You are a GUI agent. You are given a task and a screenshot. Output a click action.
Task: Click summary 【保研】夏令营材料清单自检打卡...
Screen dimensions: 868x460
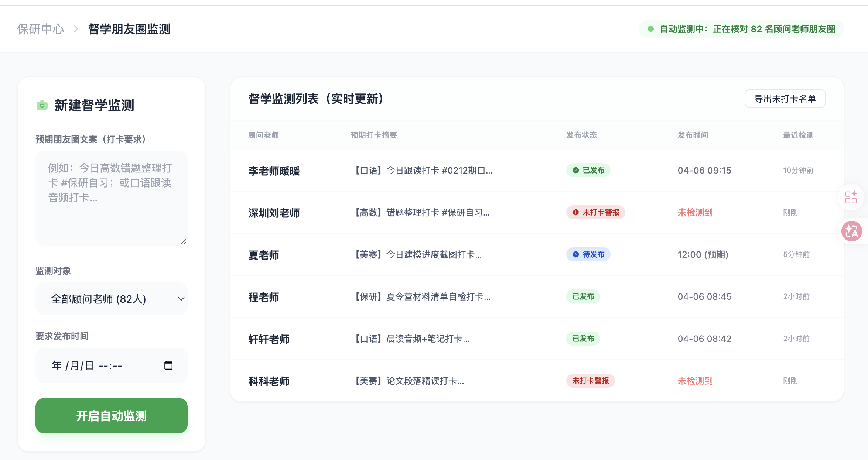tap(421, 296)
